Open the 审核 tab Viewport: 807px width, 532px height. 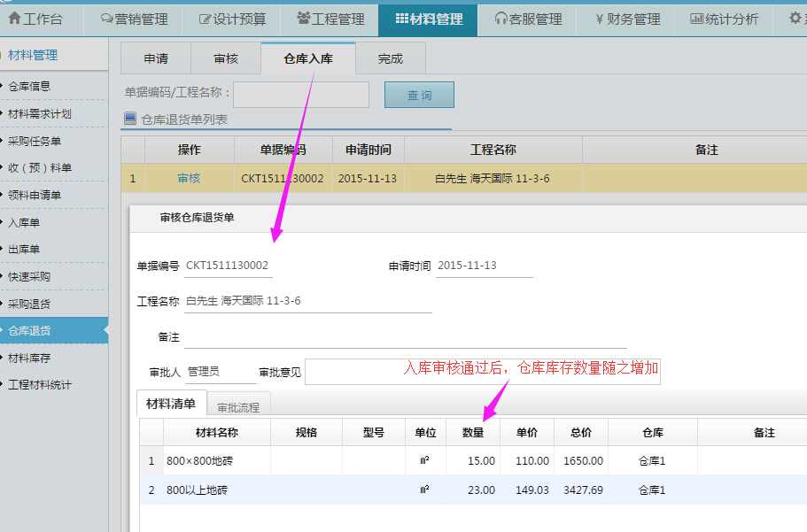click(226, 58)
